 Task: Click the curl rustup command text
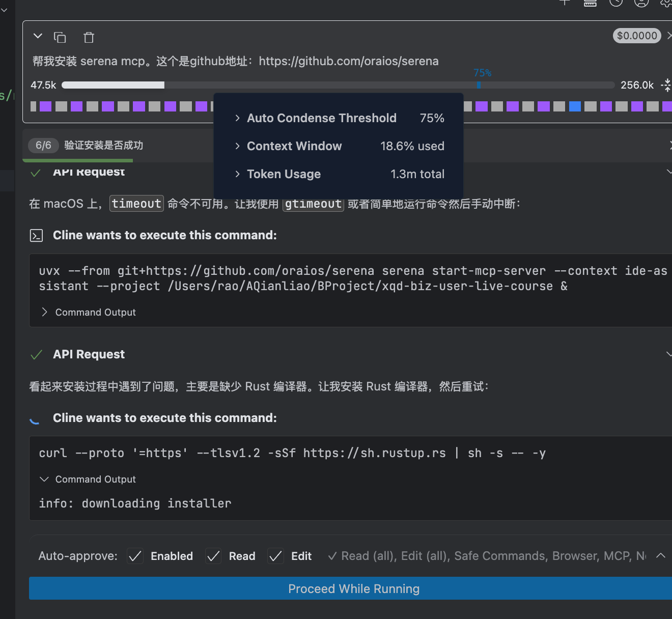pyautogui.click(x=292, y=453)
